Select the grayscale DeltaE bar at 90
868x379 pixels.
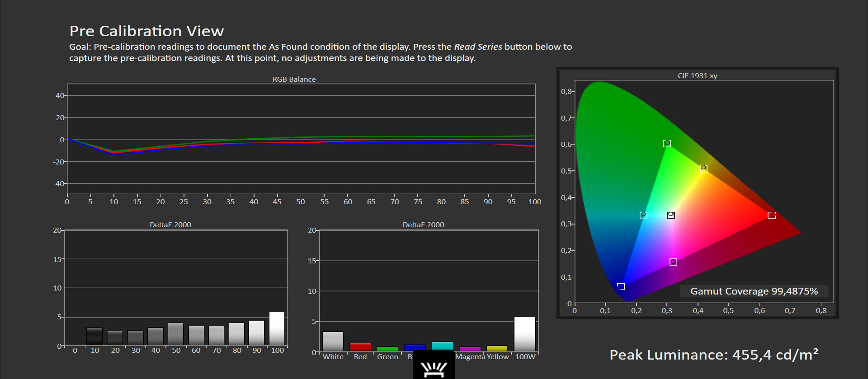pos(257,333)
